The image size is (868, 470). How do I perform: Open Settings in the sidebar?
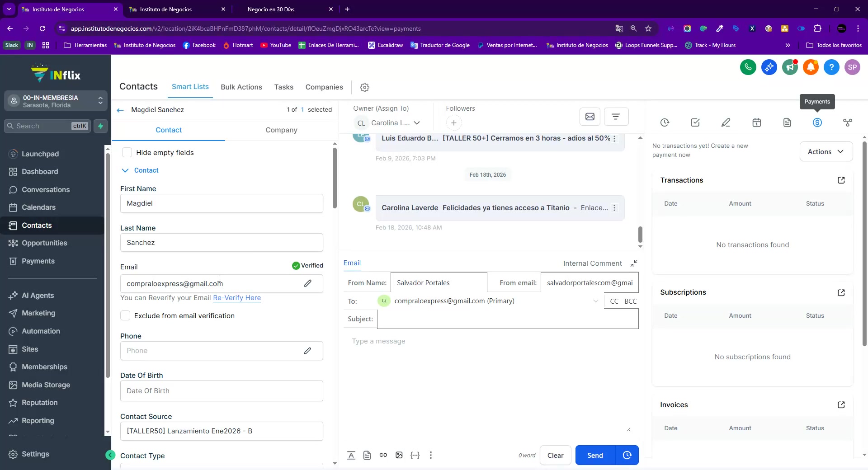(35, 454)
